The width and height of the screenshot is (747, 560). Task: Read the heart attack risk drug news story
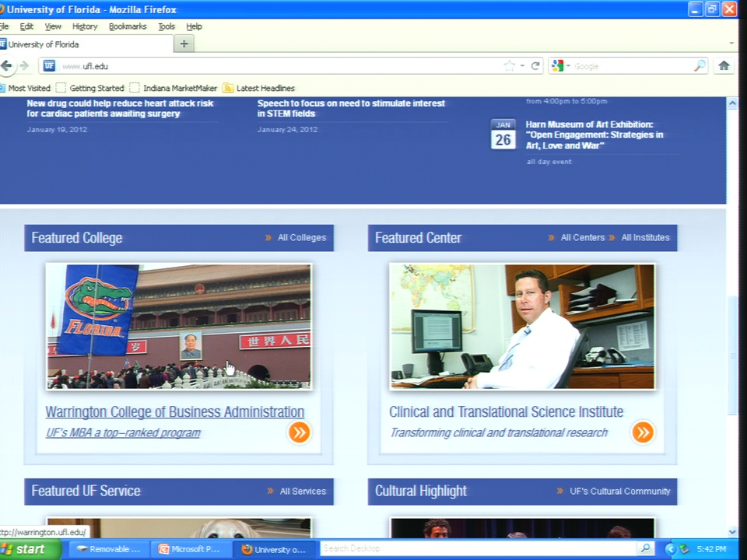(x=120, y=108)
